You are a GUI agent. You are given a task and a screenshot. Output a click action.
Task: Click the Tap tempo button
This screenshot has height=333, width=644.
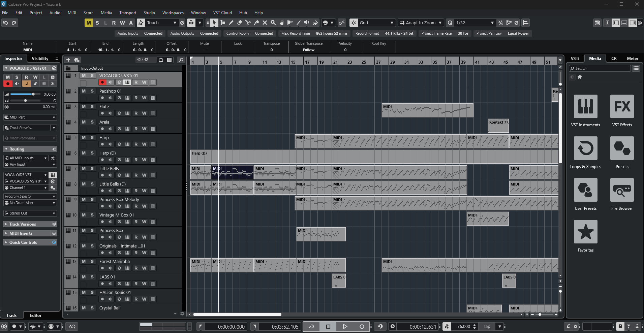pyautogui.click(x=487, y=326)
